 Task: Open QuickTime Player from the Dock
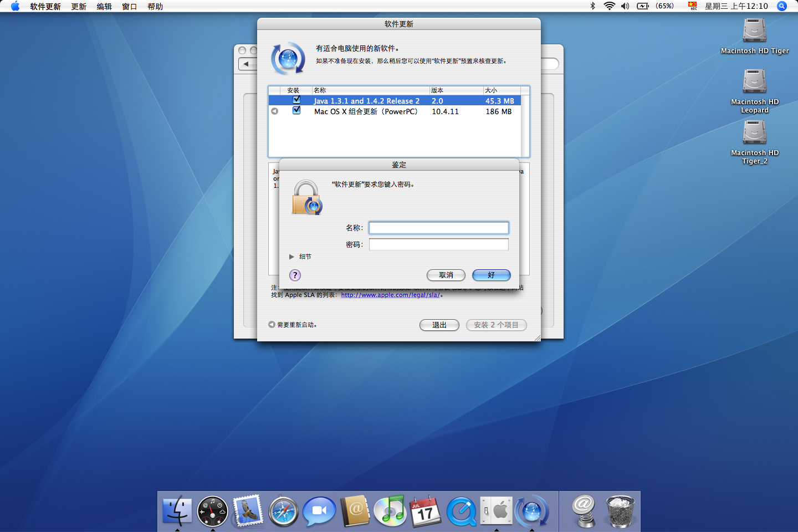tap(461, 511)
